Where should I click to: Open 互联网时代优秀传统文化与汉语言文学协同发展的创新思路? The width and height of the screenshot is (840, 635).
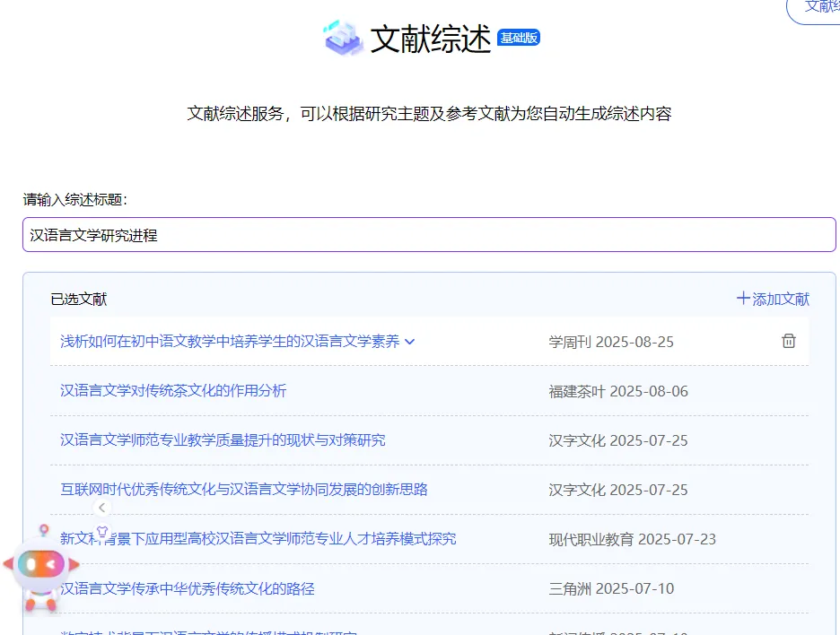pyautogui.click(x=244, y=490)
